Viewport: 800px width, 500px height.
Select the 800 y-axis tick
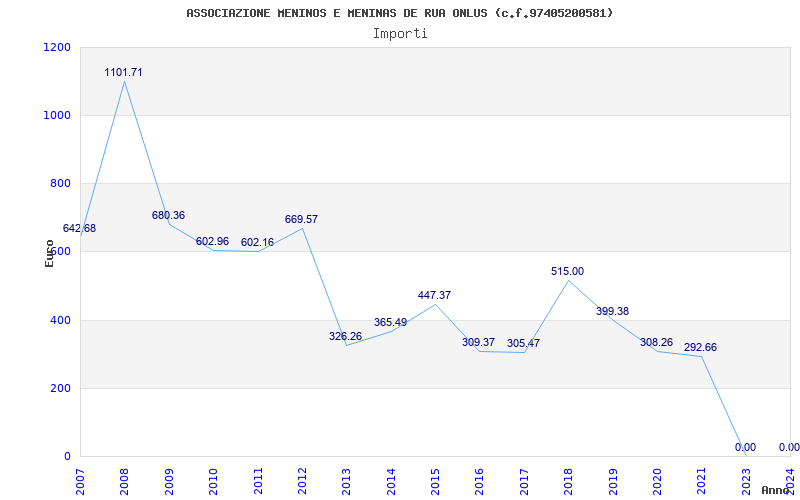pos(60,184)
